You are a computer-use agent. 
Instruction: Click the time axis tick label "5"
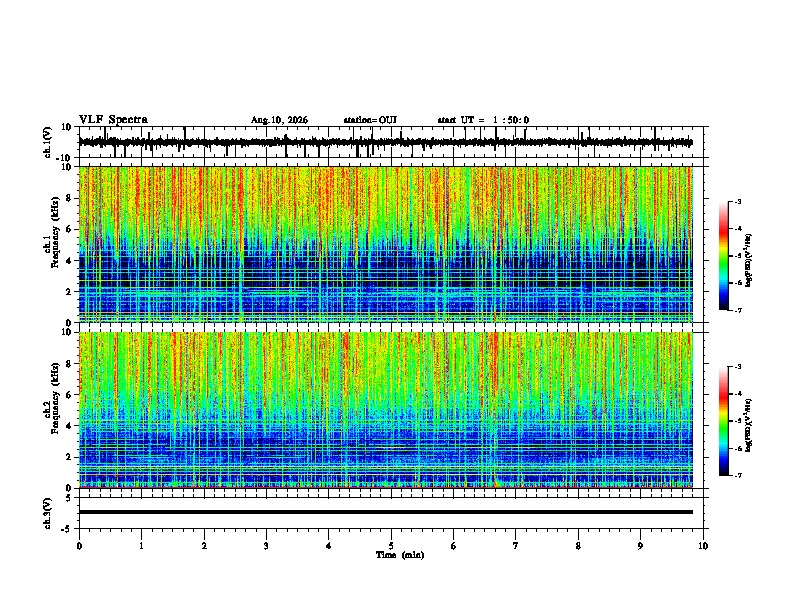pos(391,546)
